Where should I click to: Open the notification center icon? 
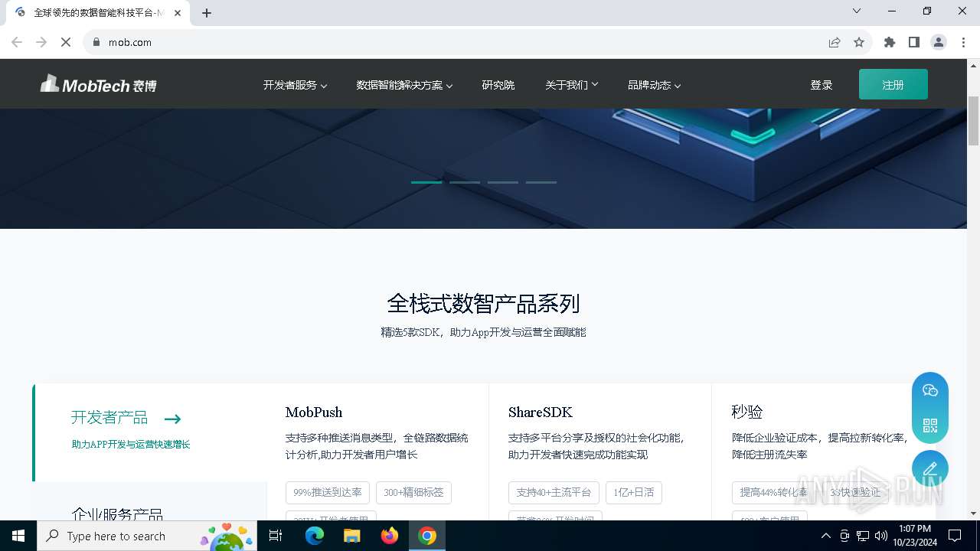955,536
